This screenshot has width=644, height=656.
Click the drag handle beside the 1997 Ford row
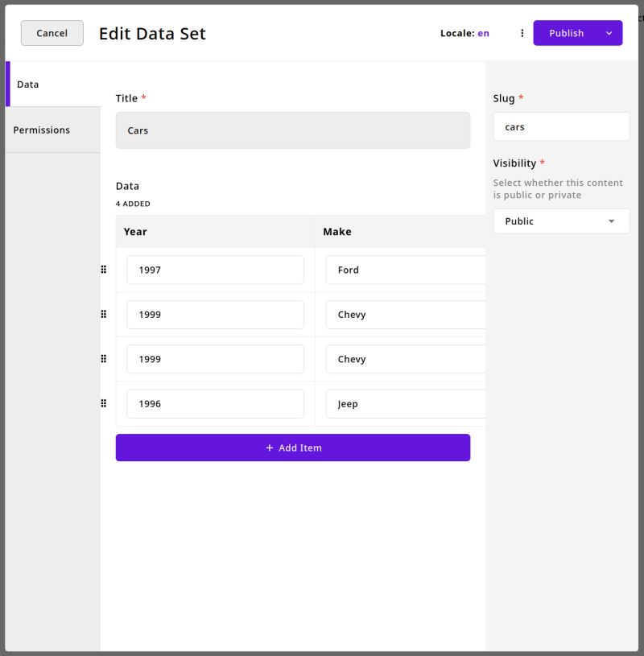[x=103, y=270]
